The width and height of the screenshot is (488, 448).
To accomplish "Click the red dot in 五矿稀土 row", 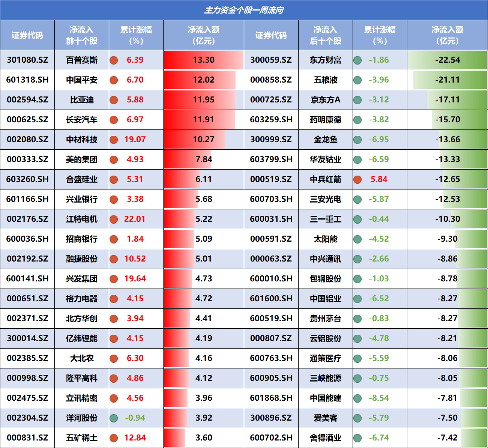I will [x=114, y=438].
